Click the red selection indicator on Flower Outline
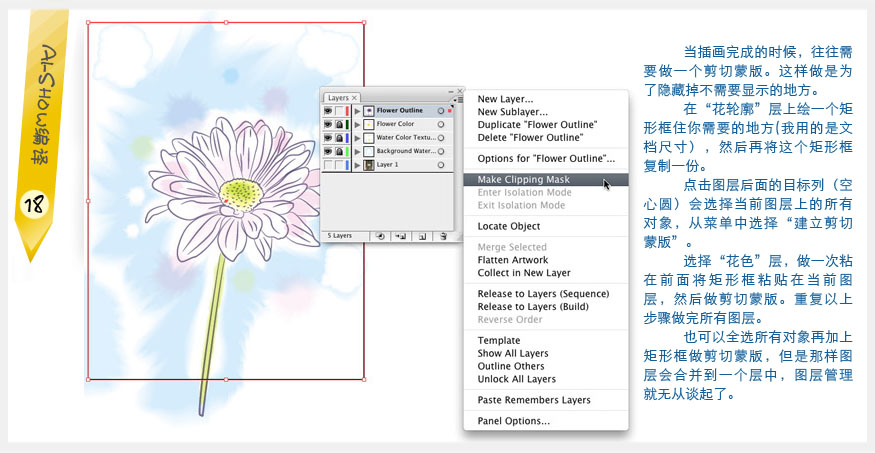The height and width of the screenshot is (453, 875). pyautogui.click(x=450, y=110)
